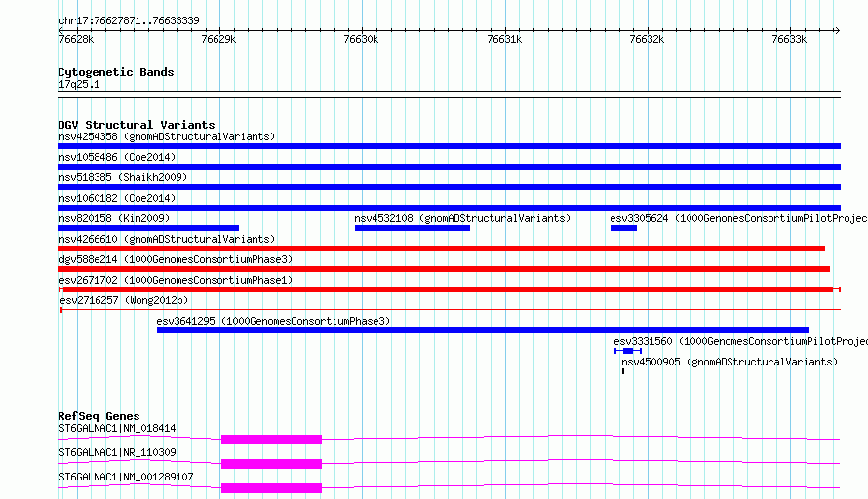Open the nsv1060182 (Coe2014) label
Image resolution: width=868 pixels, height=499 pixels.
coord(117,198)
